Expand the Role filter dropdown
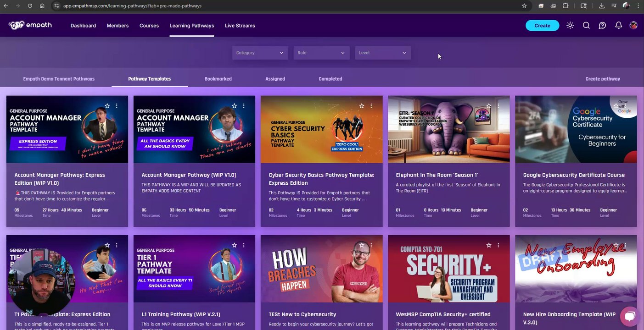This screenshot has width=644, height=330. (x=321, y=53)
